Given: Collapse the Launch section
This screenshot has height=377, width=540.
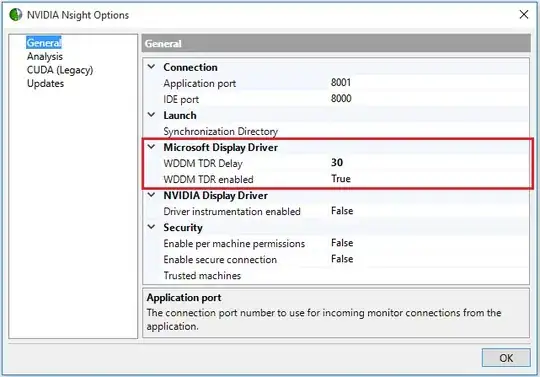Looking at the screenshot, I should coord(152,115).
